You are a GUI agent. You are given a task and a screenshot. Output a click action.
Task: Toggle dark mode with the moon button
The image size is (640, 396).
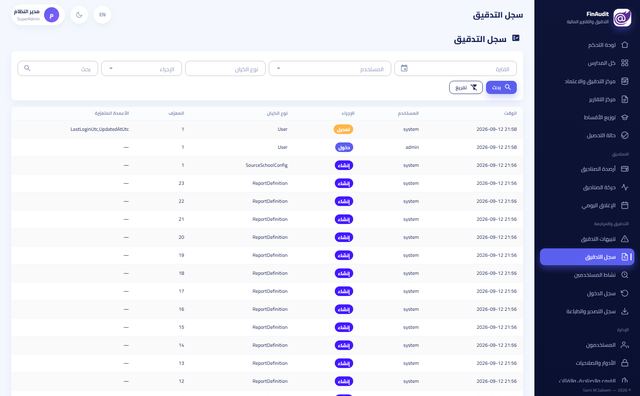pos(79,15)
